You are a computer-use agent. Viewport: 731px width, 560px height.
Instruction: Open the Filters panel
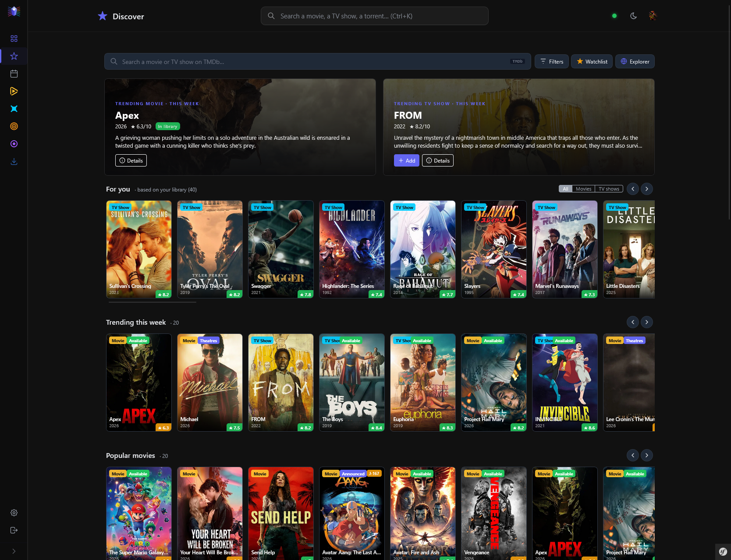(x=552, y=61)
